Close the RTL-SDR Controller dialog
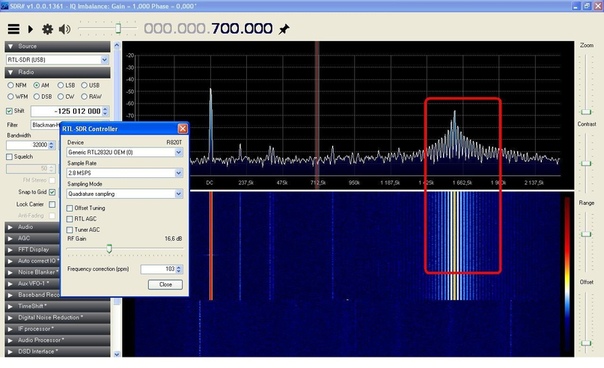Image resolution: width=604 pixels, height=368 pixels. pos(183,129)
